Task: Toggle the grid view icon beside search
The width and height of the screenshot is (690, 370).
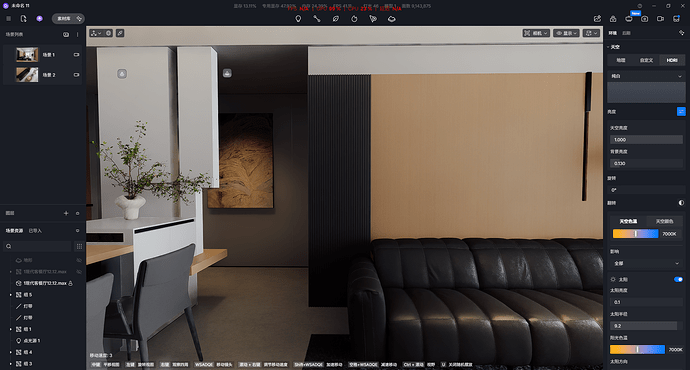Action: click(79, 246)
